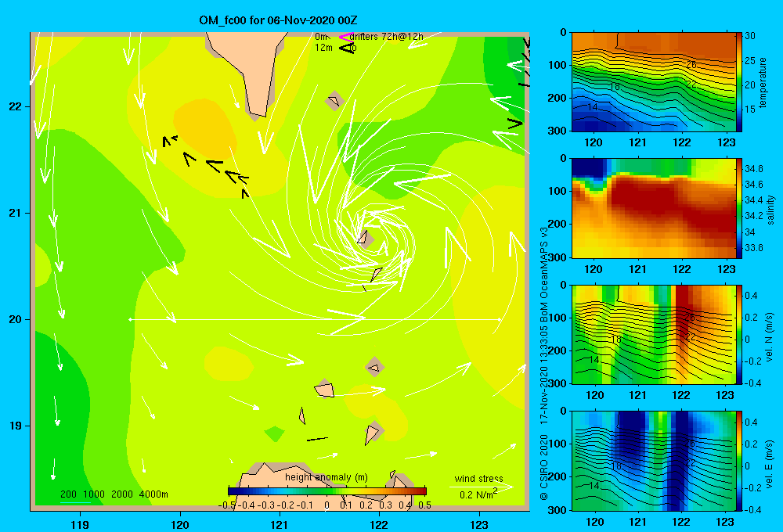
Task: Click the '26' isotherm label in temperature panel
Action: point(691,65)
